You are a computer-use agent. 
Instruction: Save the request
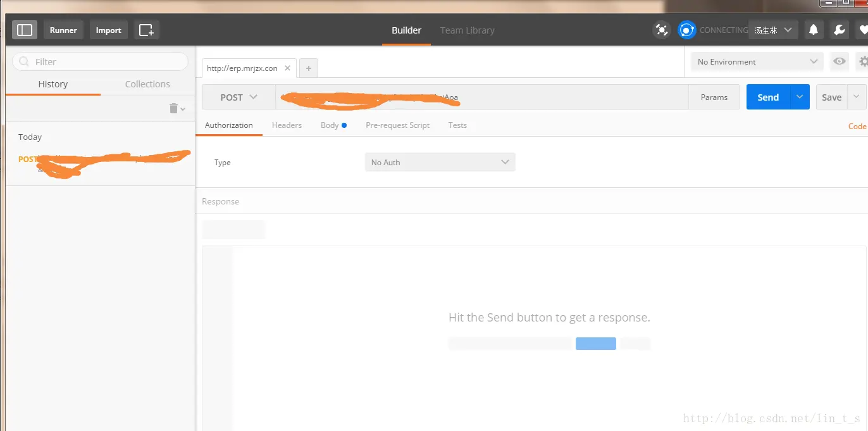pyautogui.click(x=831, y=97)
